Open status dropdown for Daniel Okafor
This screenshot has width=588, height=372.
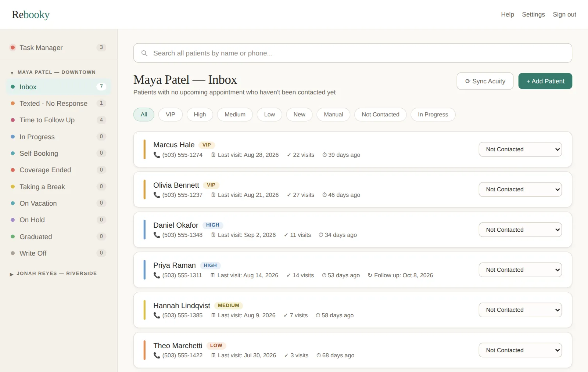520,230
